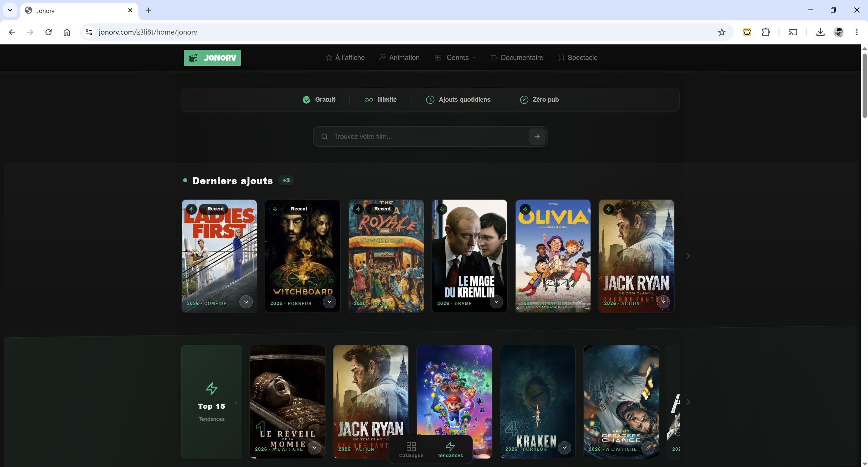This screenshot has height=467, width=868.
Task: Expand details on Projet Dernière Chance card
Action: pos(648,448)
